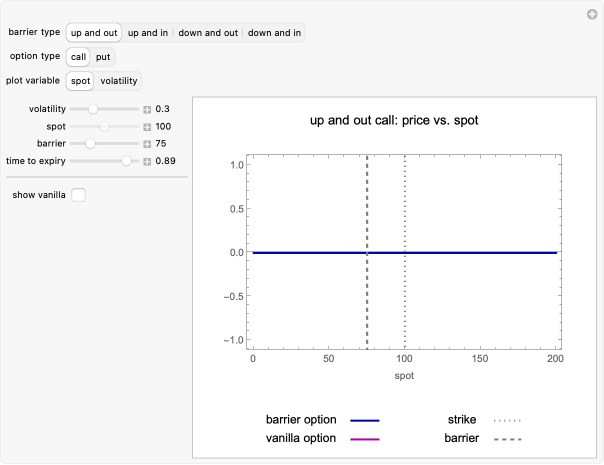Click the plot title 'up and out call: price vs. spot'

(394, 120)
